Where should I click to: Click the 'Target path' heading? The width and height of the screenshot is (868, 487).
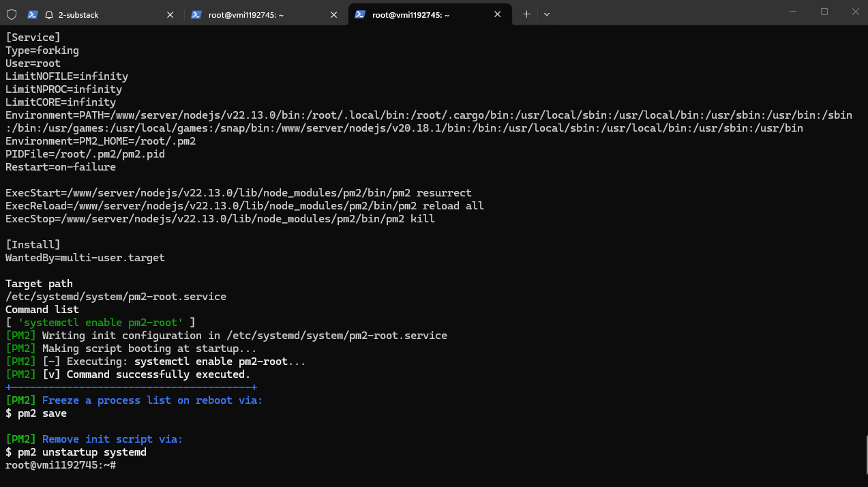coord(39,284)
